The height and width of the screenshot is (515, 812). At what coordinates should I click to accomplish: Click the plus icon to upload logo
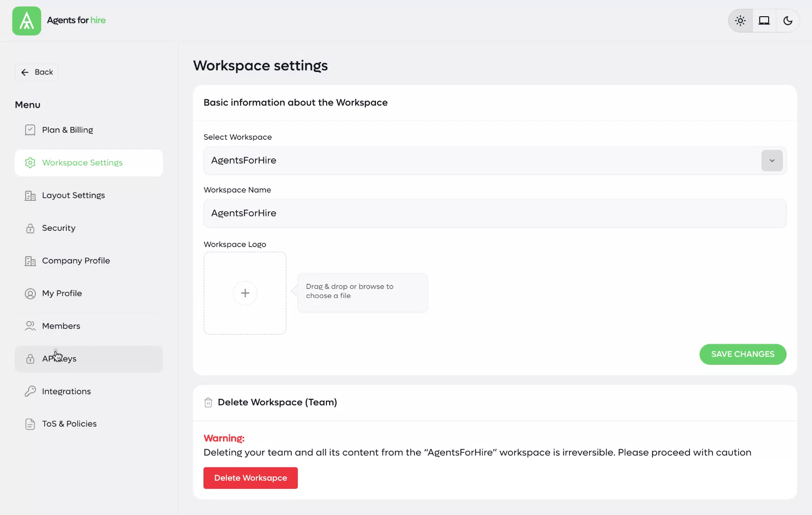tap(245, 293)
